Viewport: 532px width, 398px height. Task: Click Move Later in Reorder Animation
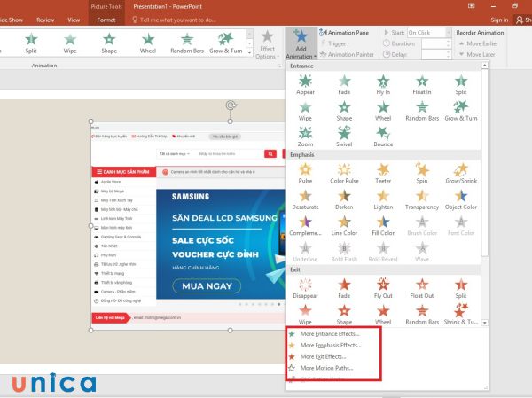point(477,54)
